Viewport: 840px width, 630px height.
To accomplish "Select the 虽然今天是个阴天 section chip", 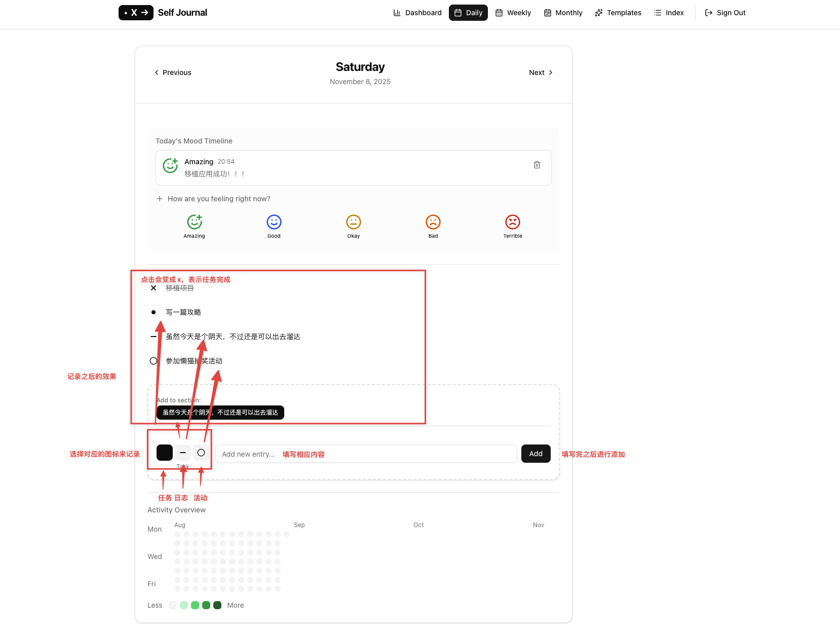I will pyautogui.click(x=220, y=413).
